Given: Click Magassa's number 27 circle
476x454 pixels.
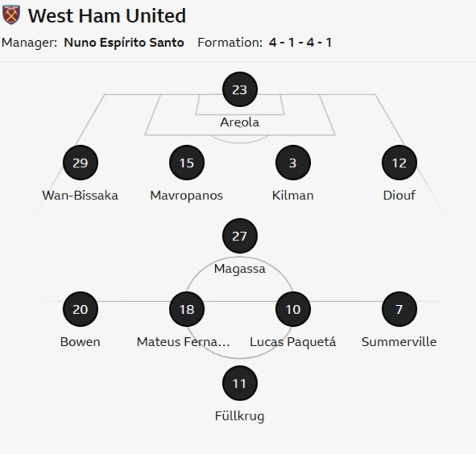Looking at the screenshot, I should coord(239,237).
